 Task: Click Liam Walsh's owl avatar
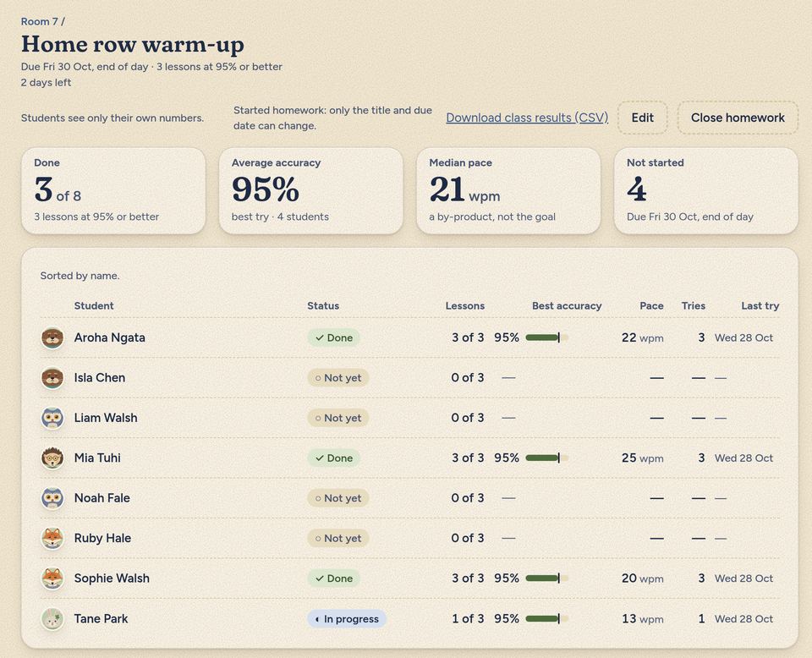click(52, 418)
